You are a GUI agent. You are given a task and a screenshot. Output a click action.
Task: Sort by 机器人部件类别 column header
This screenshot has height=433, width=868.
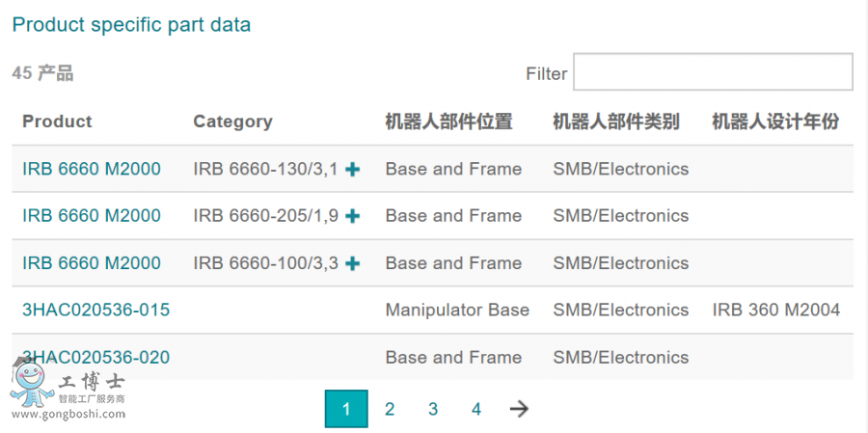coord(616,122)
